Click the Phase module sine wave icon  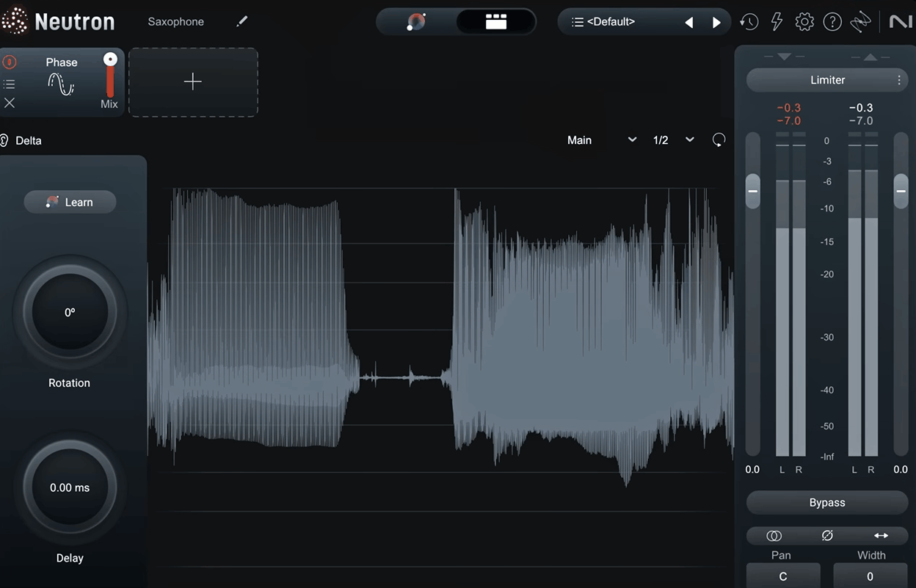[x=62, y=85]
